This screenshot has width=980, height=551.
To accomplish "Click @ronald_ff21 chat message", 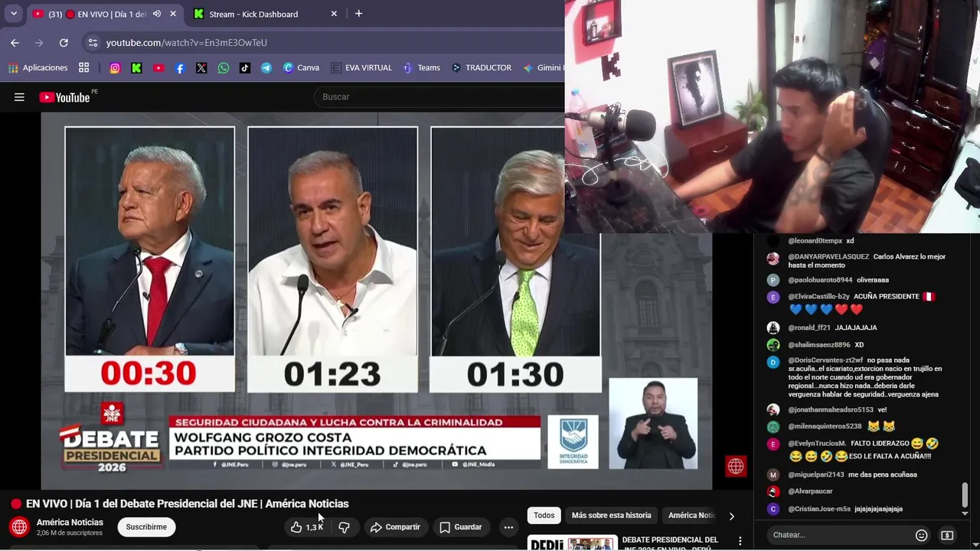I will tap(856, 328).
